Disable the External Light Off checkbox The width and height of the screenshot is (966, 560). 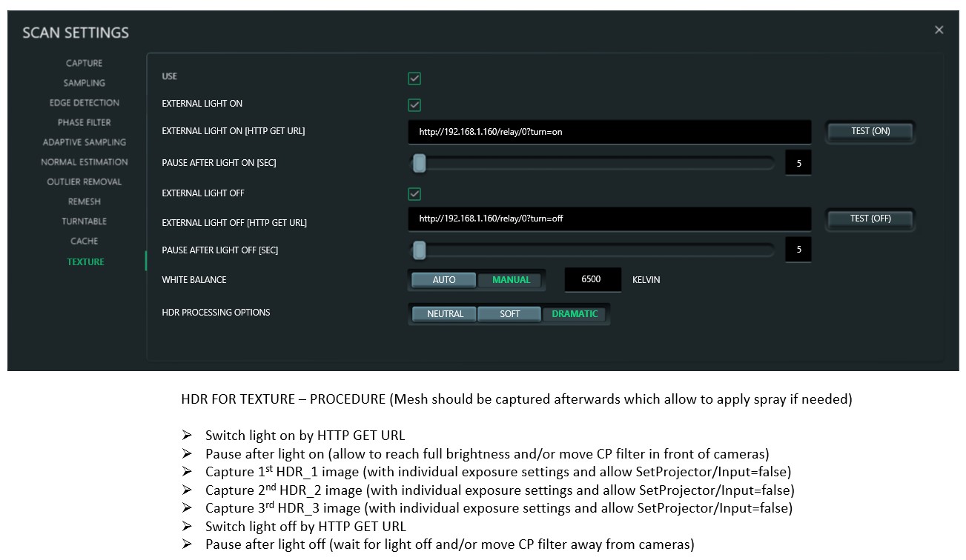(x=414, y=194)
